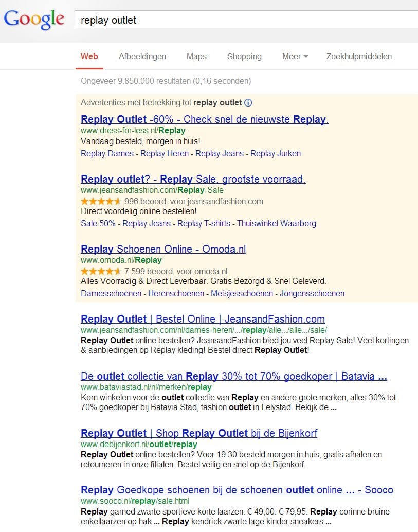418x532 pixels.
Task: Click the www.omoda.nl/Replay URL
Action: (x=121, y=260)
